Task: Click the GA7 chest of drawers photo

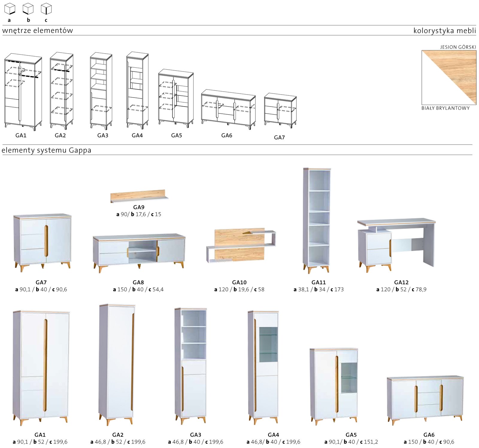Action: [42, 242]
